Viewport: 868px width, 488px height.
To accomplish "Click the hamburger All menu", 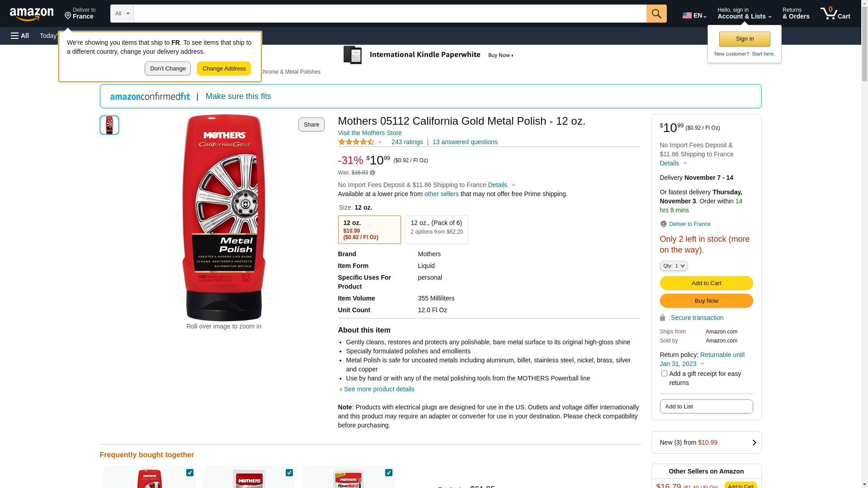I will pos(20,36).
